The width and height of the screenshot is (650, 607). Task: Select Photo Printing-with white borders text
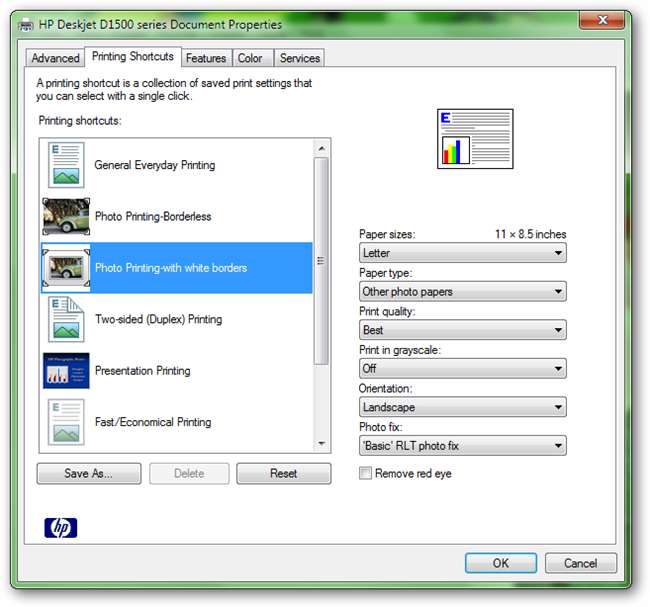(x=171, y=268)
